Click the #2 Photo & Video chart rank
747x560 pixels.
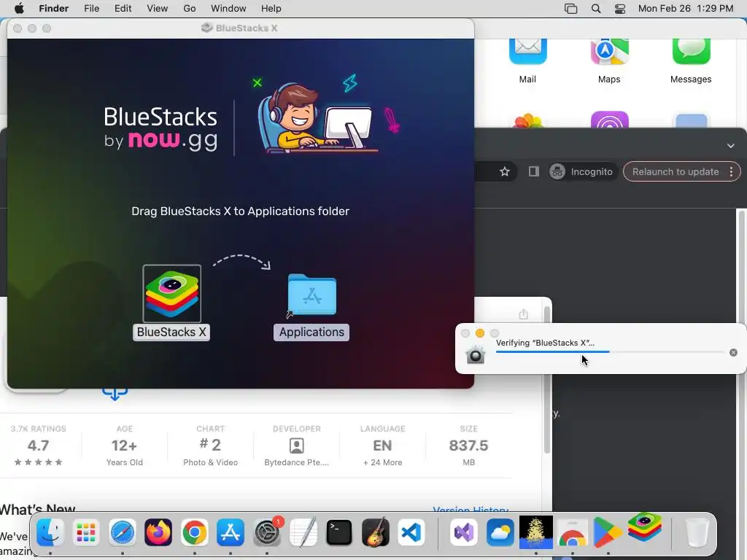pos(210,446)
